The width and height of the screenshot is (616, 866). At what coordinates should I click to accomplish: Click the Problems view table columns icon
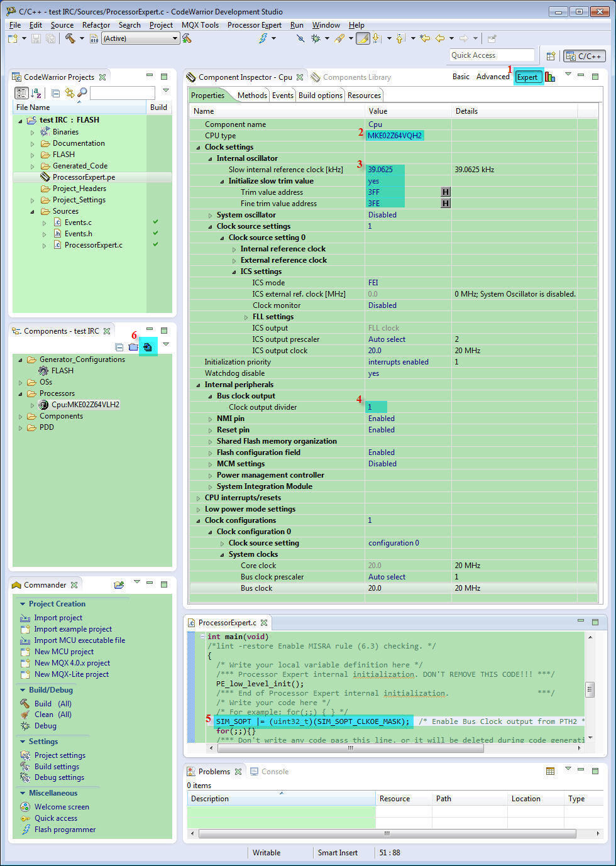coord(550,771)
